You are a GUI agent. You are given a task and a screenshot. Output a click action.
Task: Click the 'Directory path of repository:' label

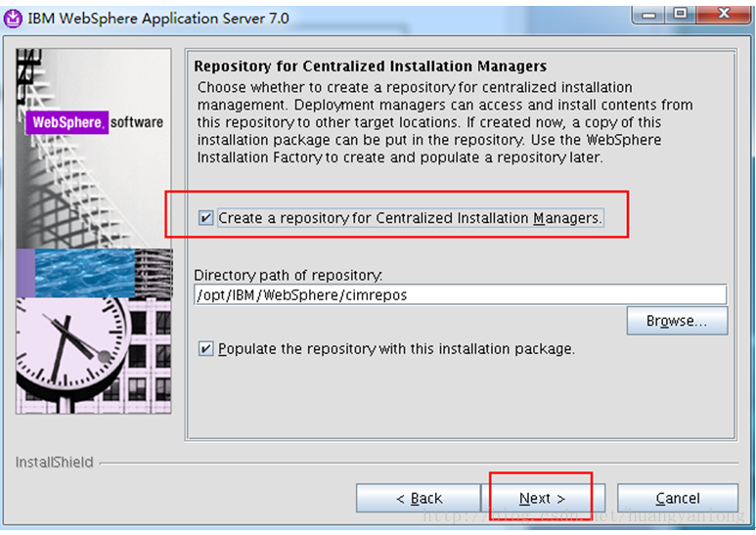click(x=289, y=275)
